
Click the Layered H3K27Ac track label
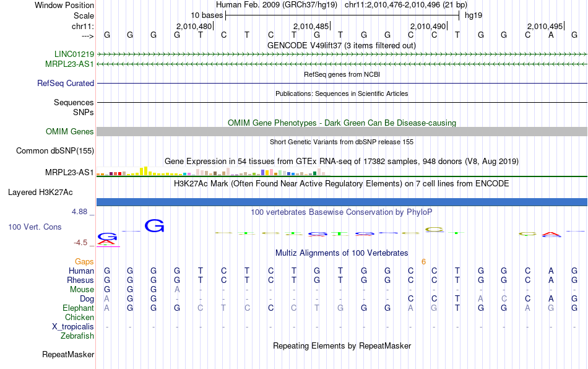[x=40, y=193]
